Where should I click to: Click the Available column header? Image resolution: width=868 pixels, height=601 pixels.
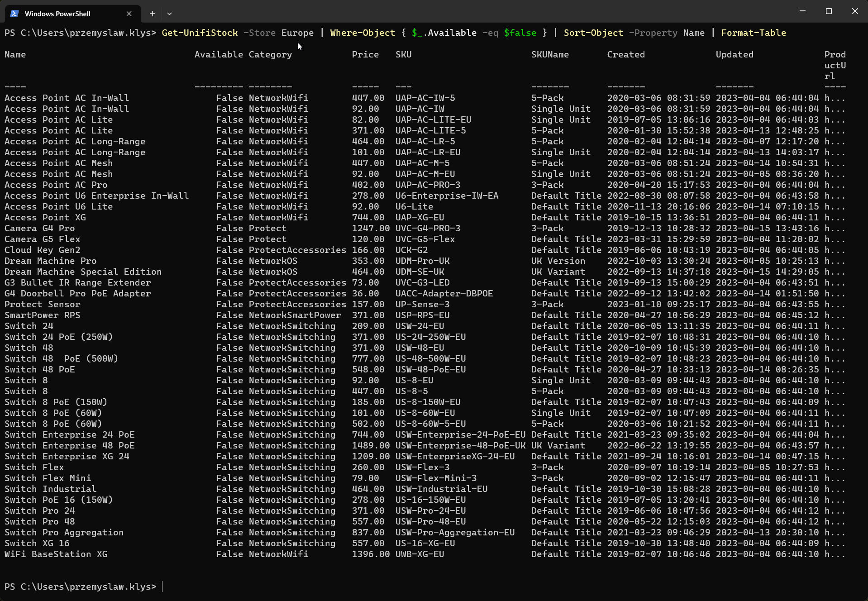click(x=219, y=54)
